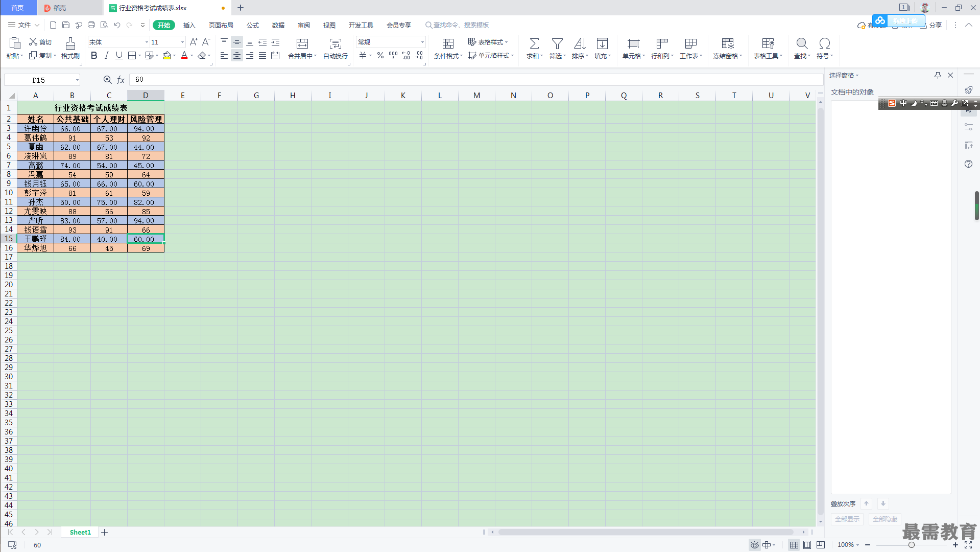Open print preview icon
Image resolution: width=980 pixels, height=552 pixels.
[104, 25]
